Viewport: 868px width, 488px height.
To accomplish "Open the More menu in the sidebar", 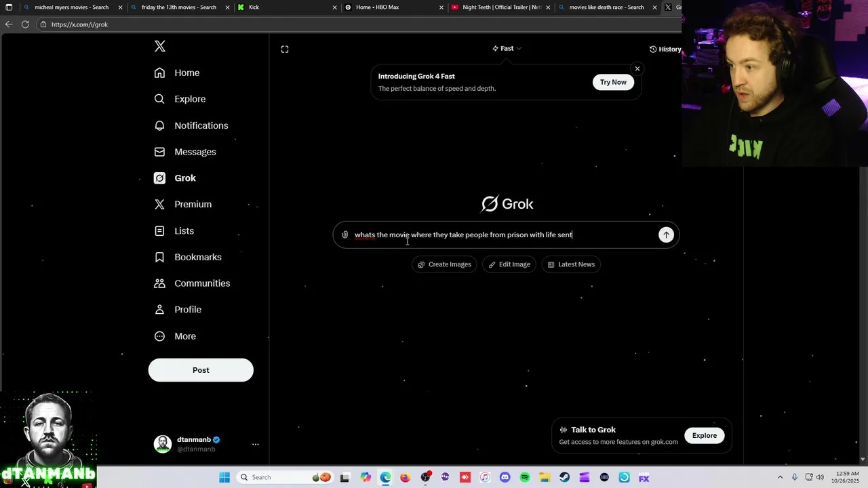I will coord(175,336).
